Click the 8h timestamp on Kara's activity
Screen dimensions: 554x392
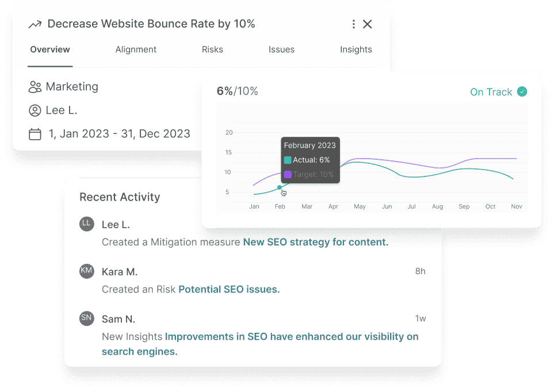click(420, 271)
